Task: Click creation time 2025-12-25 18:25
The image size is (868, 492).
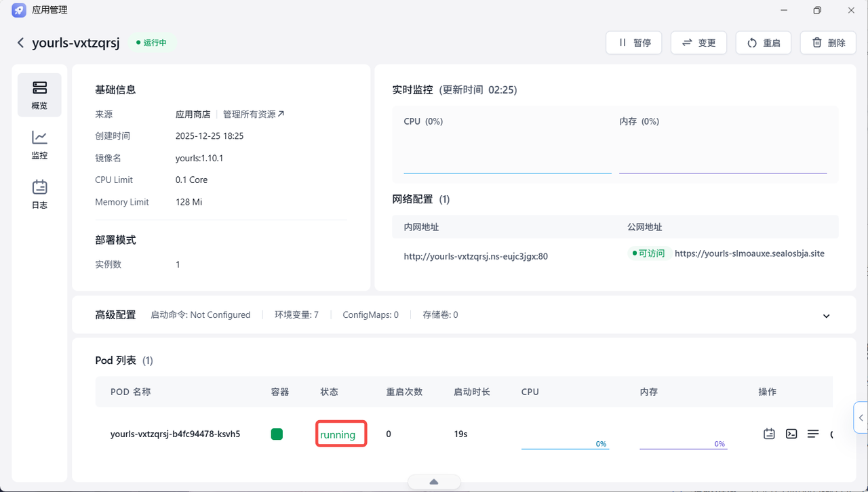Action: pos(210,136)
